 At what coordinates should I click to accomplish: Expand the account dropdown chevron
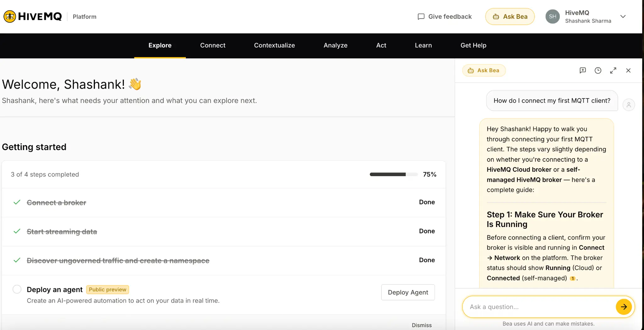pos(623,17)
